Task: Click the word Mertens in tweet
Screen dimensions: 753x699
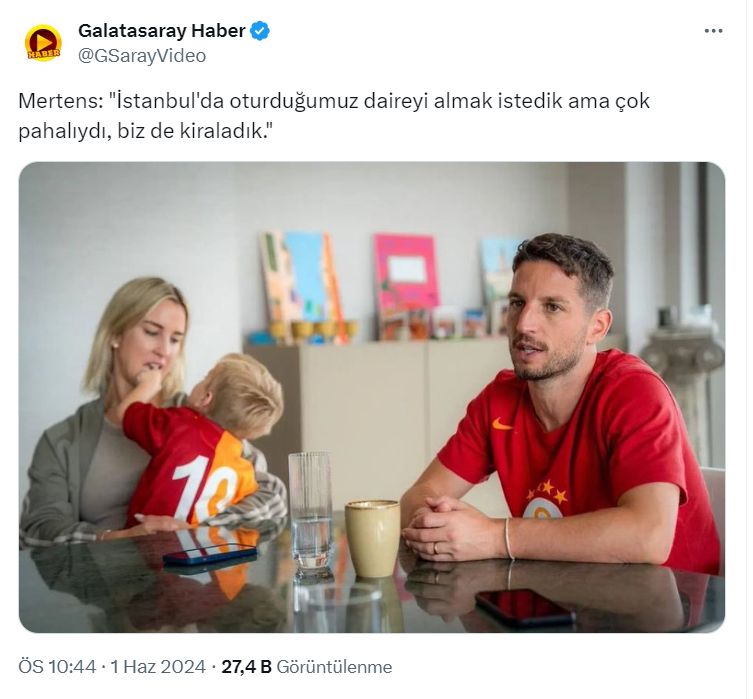Action: 57,101
